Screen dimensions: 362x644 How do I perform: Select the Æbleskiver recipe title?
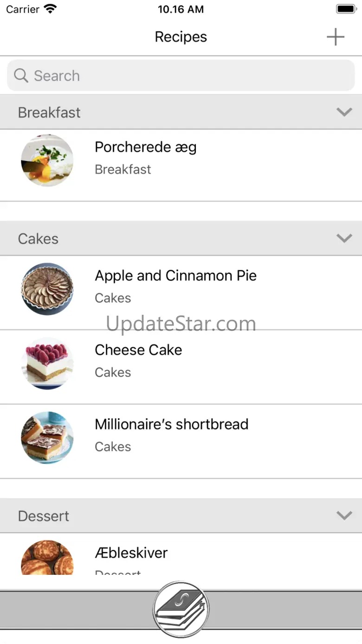pos(131,553)
